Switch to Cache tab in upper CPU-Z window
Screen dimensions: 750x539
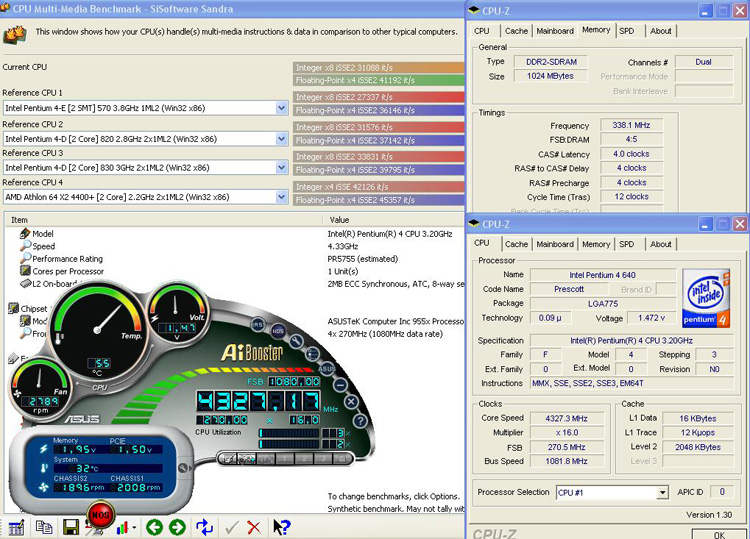(x=517, y=31)
